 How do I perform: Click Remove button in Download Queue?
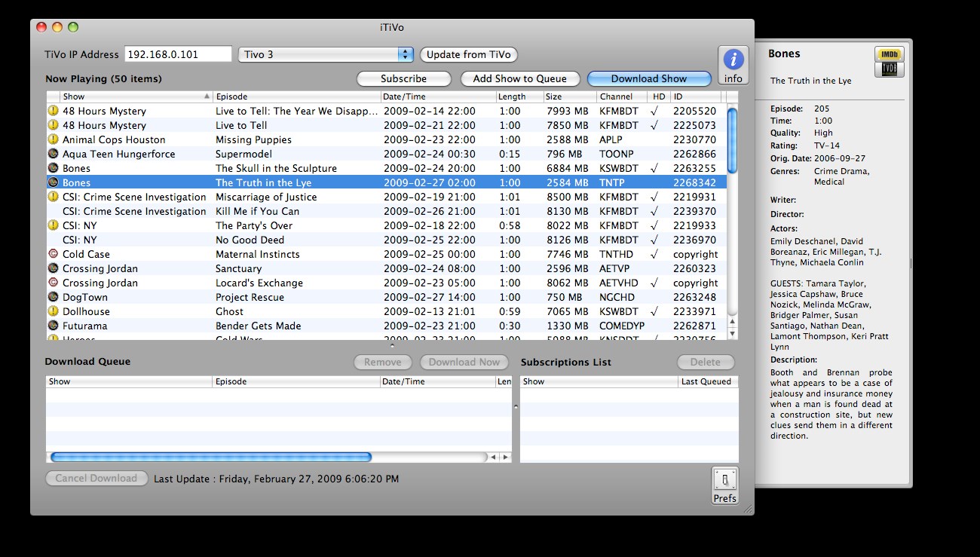pos(383,362)
